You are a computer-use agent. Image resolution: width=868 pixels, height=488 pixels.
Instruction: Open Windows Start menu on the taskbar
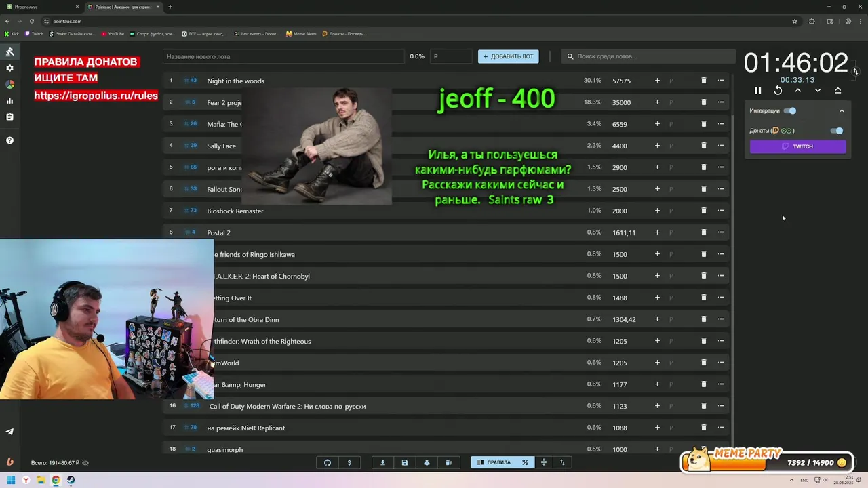pyautogui.click(x=11, y=480)
